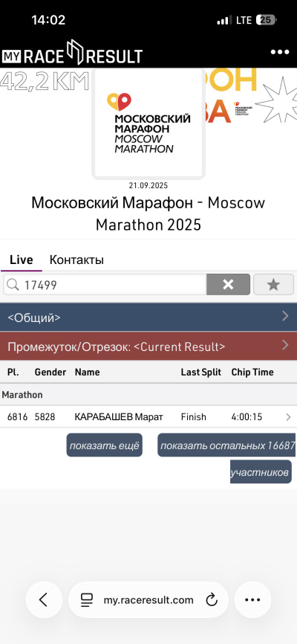
Task: Toggle the star favorites filter
Action: 274,284
